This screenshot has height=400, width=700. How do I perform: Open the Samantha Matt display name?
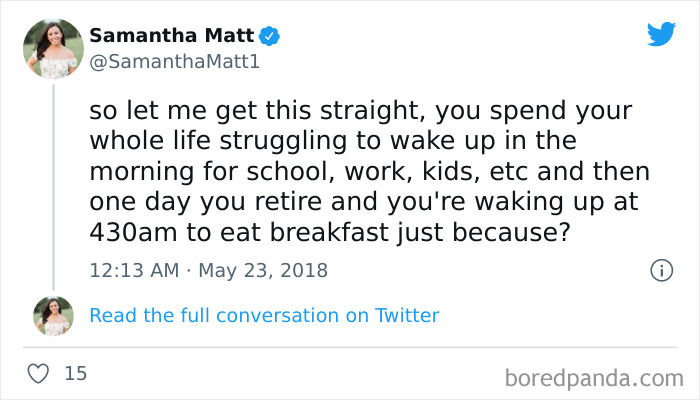point(172,36)
